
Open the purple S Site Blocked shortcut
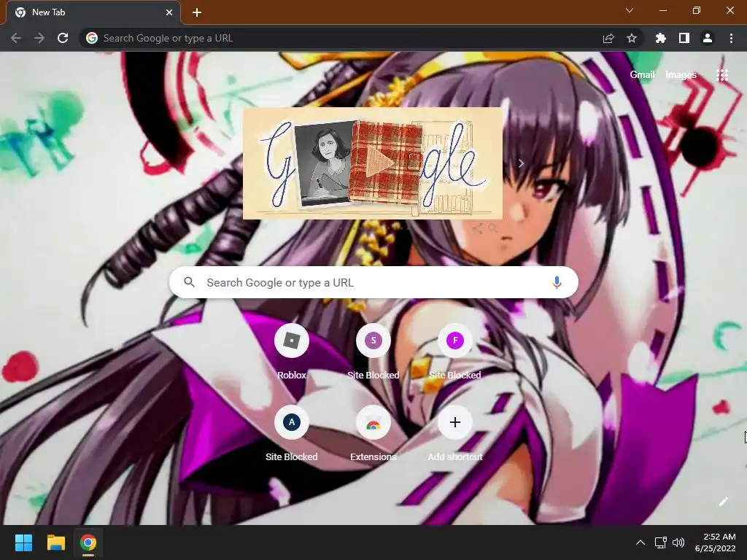[373, 352]
